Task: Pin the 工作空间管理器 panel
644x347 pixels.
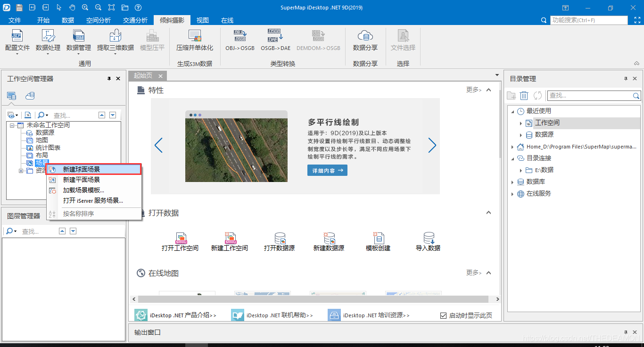Action: click(109, 79)
